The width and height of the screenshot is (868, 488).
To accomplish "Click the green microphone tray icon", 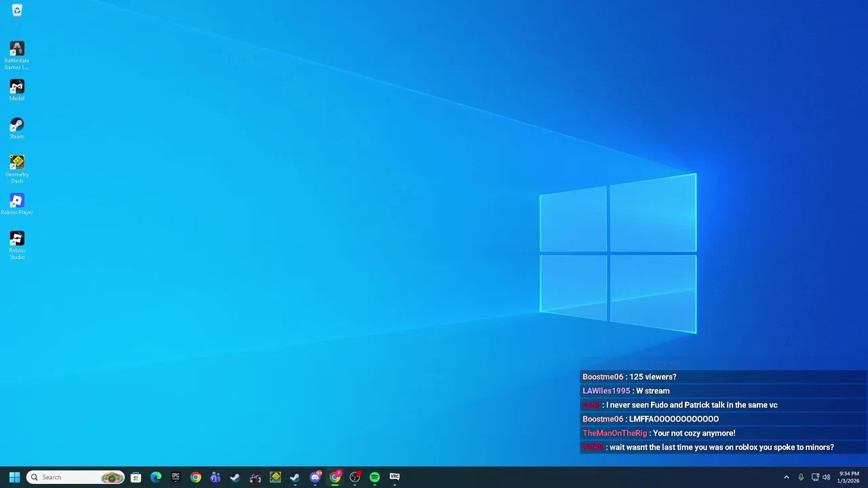I will 801,477.
